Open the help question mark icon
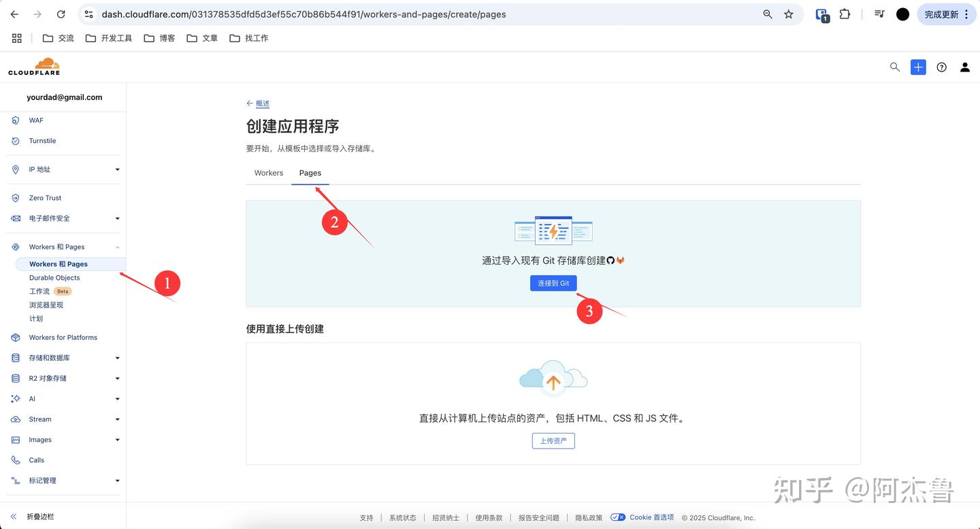980x529 pixels. (941, 67)
